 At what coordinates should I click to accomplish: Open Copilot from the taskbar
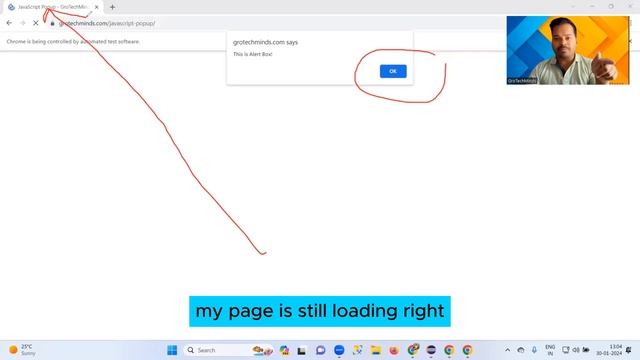[x=284, y=350]
